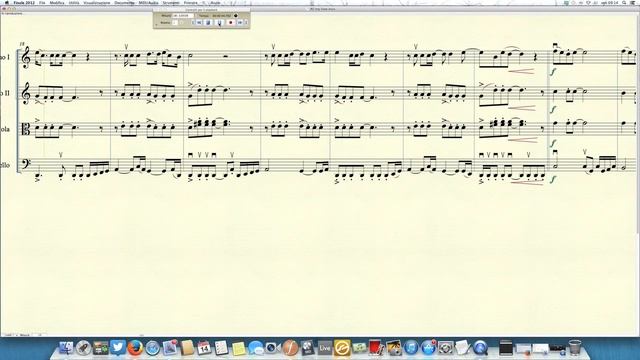Screen dimensions: 640x360
Task: Click Stop in the playback controls
Action: pos(208,22)
